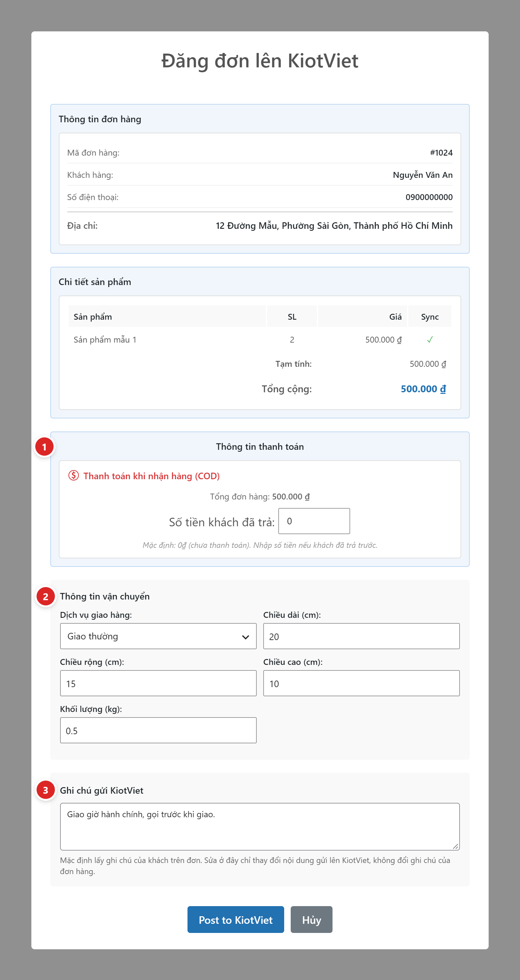
Task: Click the Đăng đơn lên KiotViet title
Action: pyautogui.click(x=260, y=61)
